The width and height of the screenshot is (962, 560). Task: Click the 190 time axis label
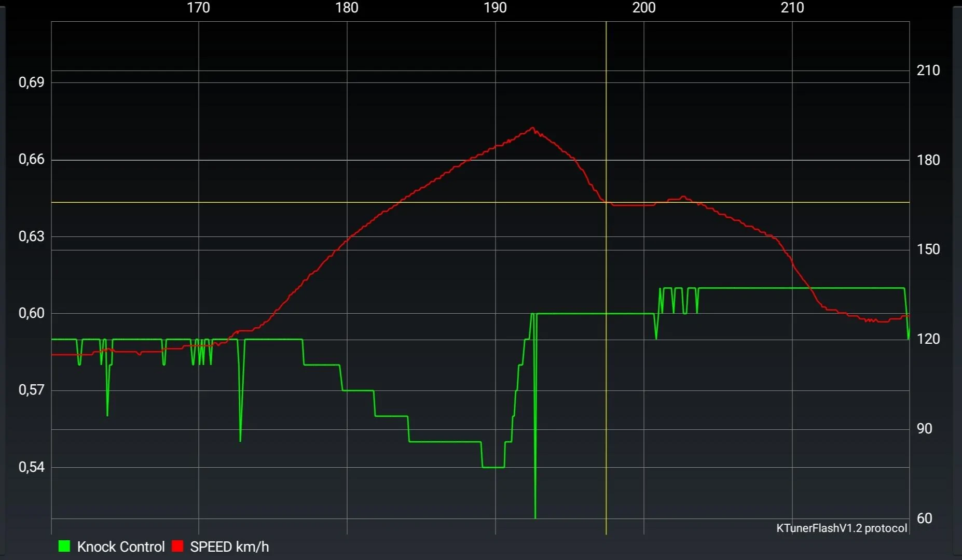[x=495, y=7]
